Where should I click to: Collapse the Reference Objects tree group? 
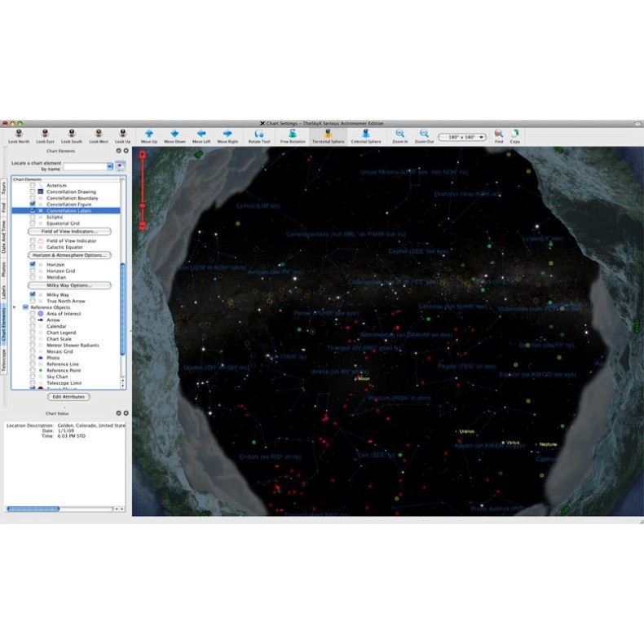[15, 307]
